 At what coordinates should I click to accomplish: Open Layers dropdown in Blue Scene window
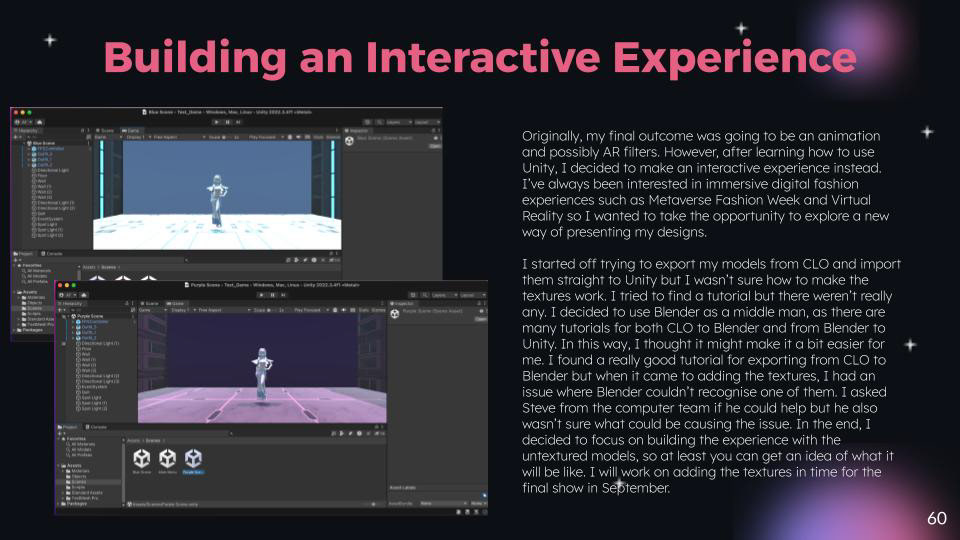[399, 122]
